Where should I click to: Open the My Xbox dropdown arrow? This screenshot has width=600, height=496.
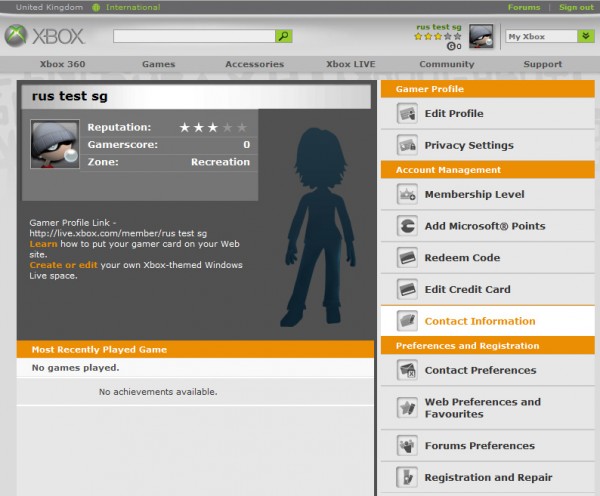[585, 36]
